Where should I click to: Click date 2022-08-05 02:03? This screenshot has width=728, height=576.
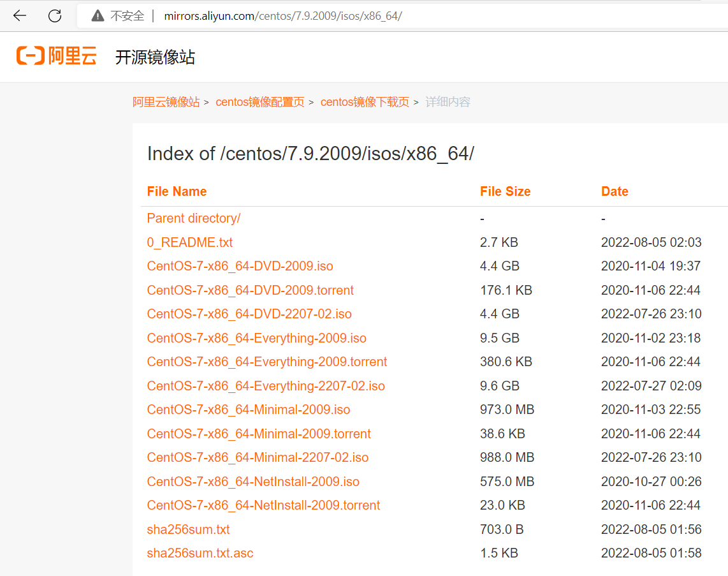point(652,242)
